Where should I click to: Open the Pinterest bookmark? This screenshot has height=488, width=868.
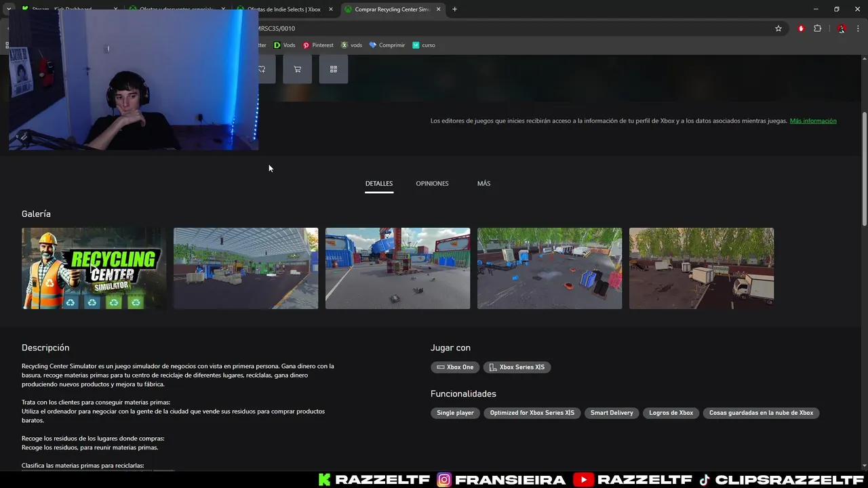tap(318, 45)
